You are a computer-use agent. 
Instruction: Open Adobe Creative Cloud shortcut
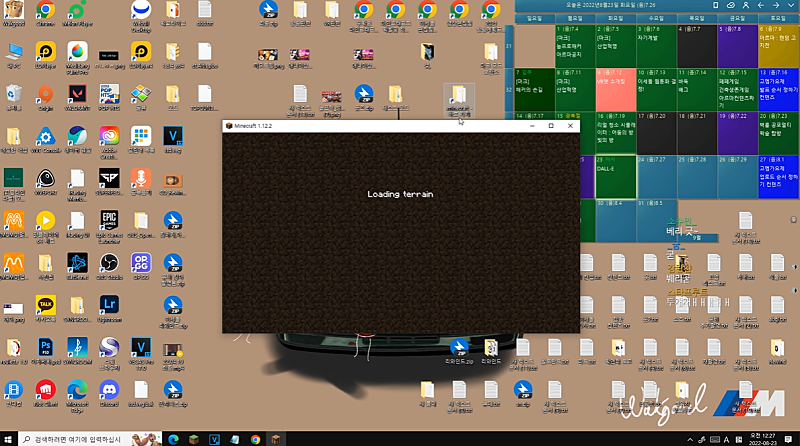click(109, 143)
